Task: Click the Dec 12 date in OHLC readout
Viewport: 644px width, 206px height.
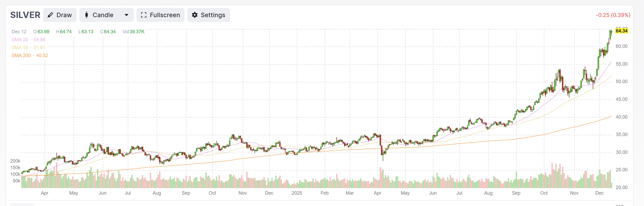Action: [x=19, y=32]
